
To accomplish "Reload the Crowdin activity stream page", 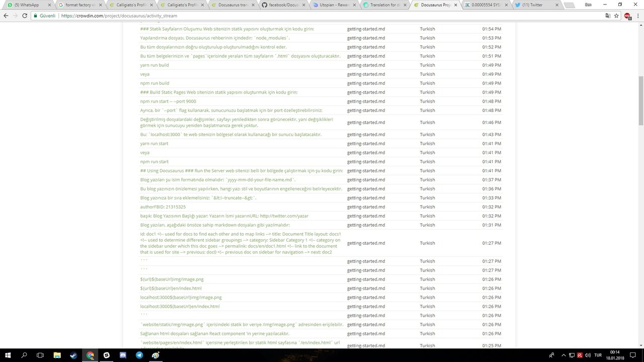I will point(25,16).
